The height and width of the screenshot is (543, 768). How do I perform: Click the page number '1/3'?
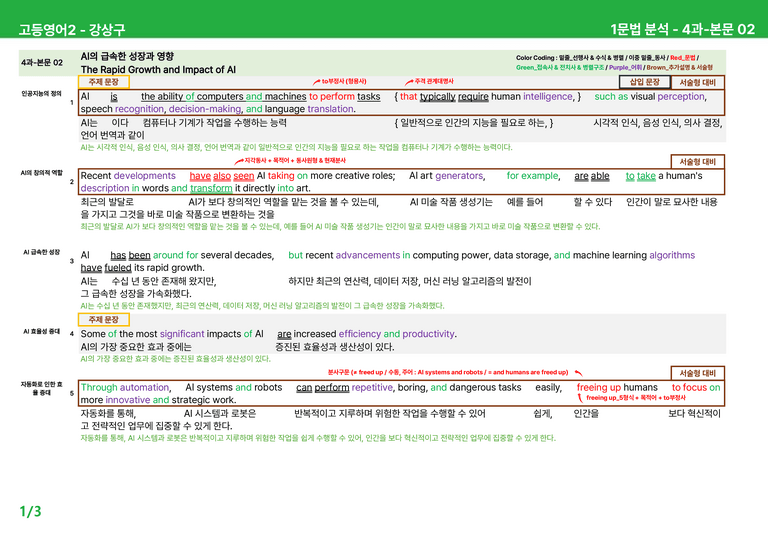click(x=30, y=512)
